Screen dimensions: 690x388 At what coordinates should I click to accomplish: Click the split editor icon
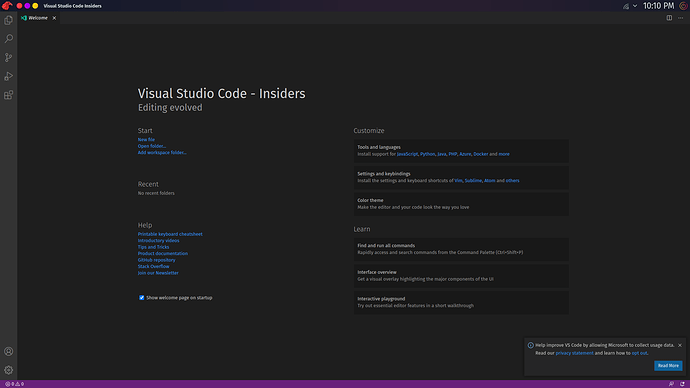(x=669, y=18)
